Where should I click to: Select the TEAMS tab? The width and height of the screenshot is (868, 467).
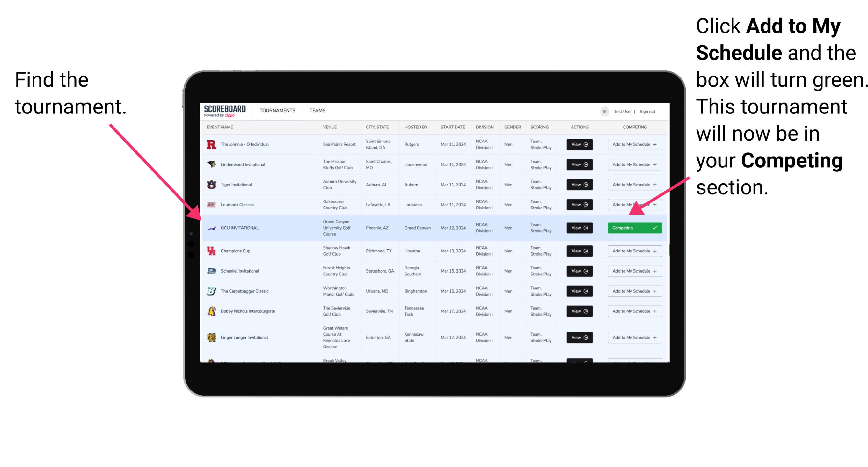[x=318, y=109]
